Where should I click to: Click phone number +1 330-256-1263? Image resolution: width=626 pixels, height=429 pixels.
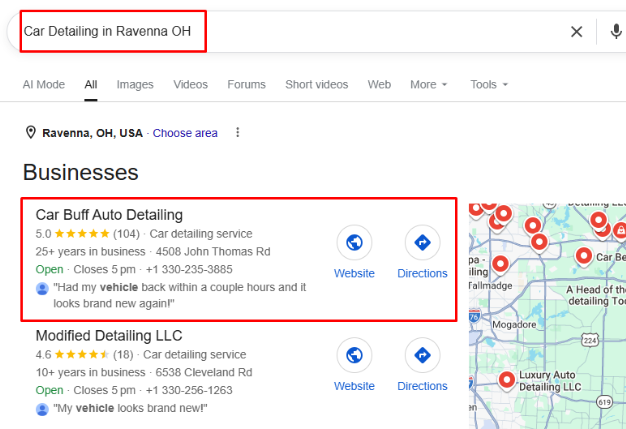click(x=189, y=390)
